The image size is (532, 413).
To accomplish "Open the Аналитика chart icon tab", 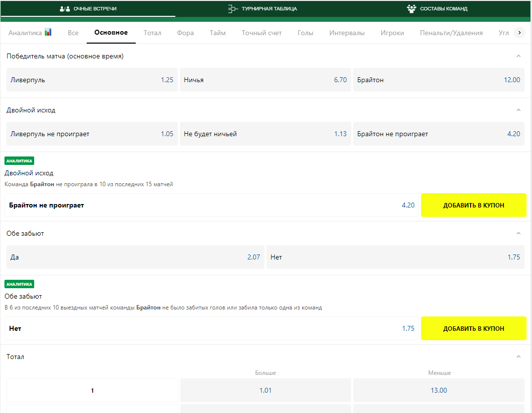I will coord(48,32).
